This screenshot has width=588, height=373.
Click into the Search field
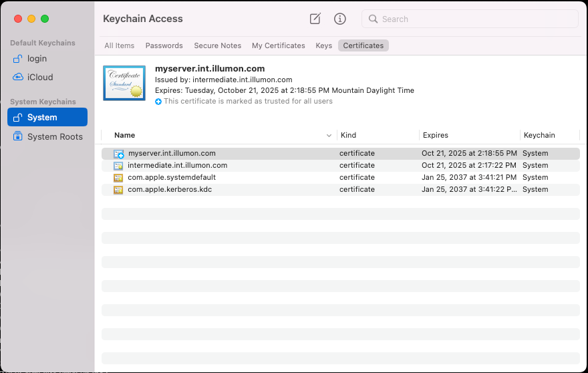pyautogui.click(x=470, y=19)
